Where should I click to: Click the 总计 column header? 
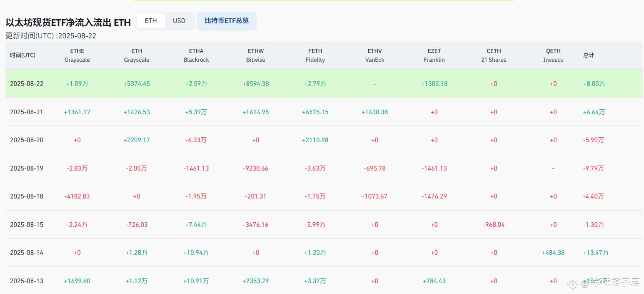tap(589, 55)
